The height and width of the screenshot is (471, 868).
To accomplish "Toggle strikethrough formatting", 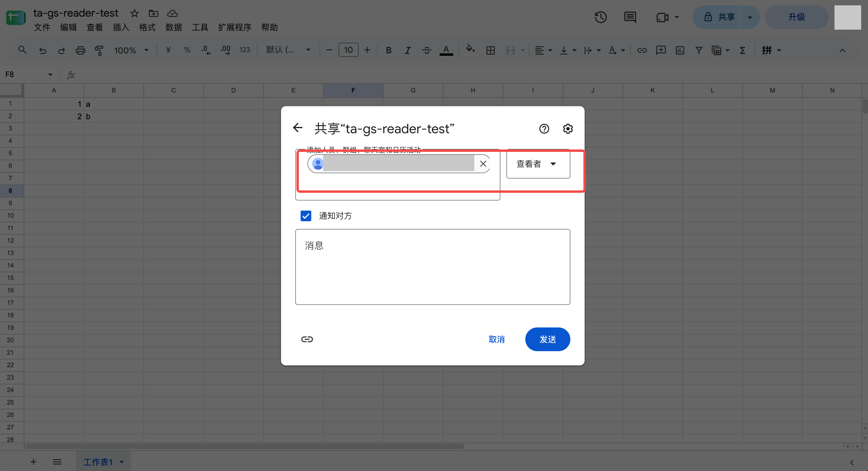I will pos(427,51).
